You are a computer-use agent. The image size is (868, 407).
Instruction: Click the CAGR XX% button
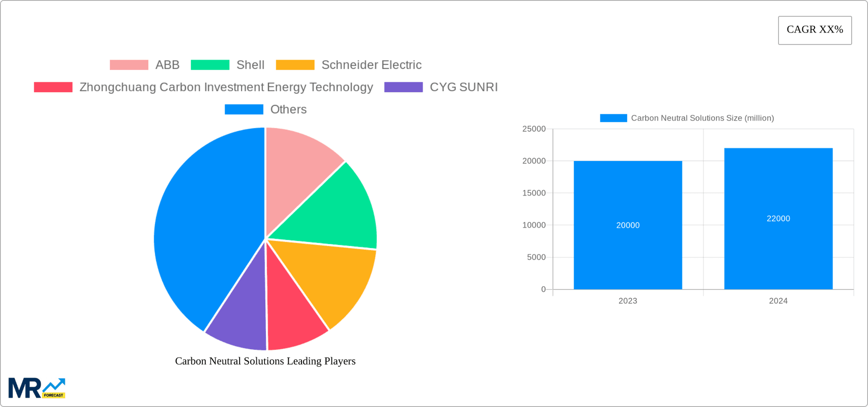pyautogui.click(x=815, y=30)
